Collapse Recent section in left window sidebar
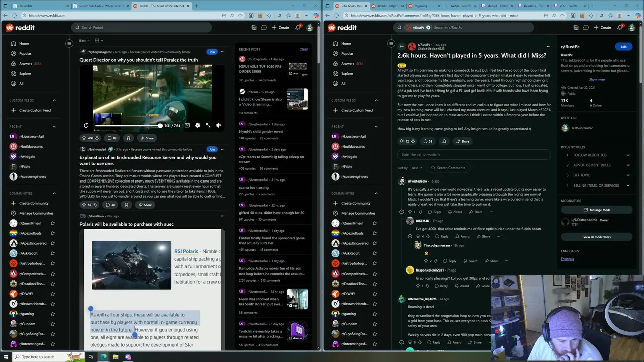The height and width of the screenshot is (362, 644). (x=54, y=127)
